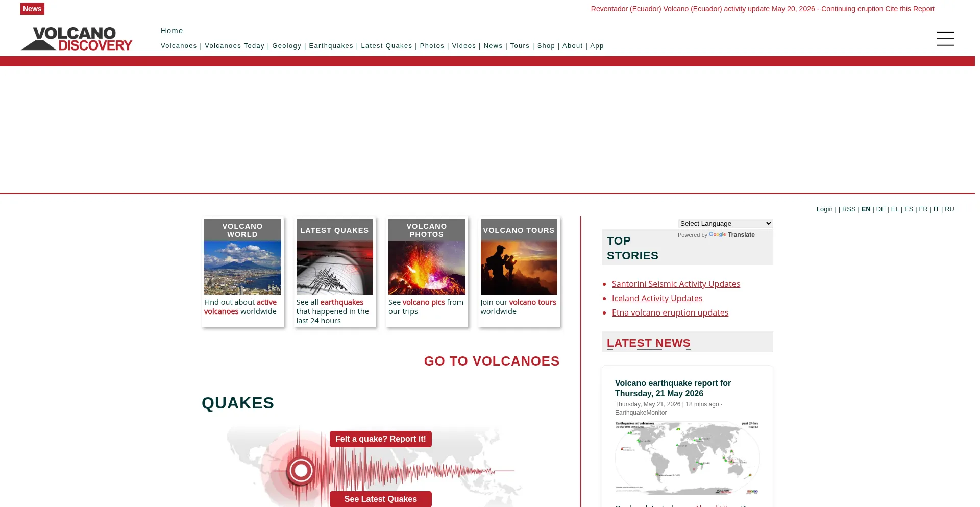The image size is (980, 507).
Task: Open the Volcanoes menu item
Action: [179, 46]
